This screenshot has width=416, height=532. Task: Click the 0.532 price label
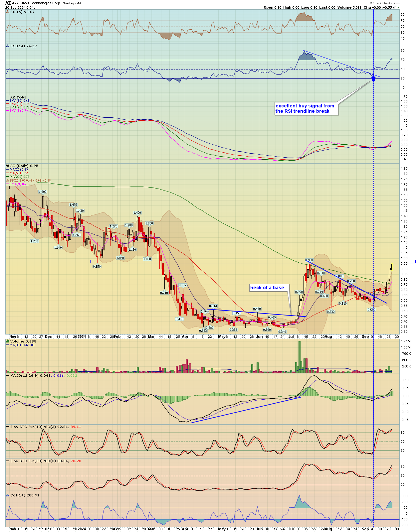click(331, 312)
